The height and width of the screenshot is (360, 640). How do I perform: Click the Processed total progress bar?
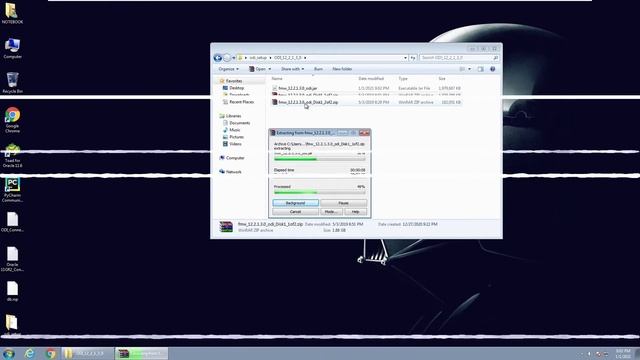320,192
